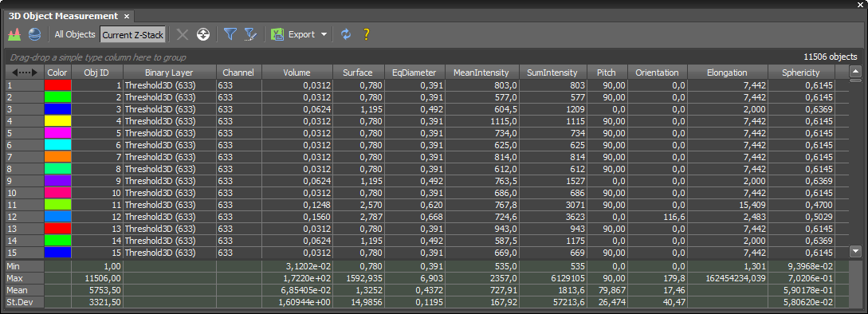Viewport: 868px width, 314px height.
Task: Click the scroll down arrow of table
Action: coord(855,251)
